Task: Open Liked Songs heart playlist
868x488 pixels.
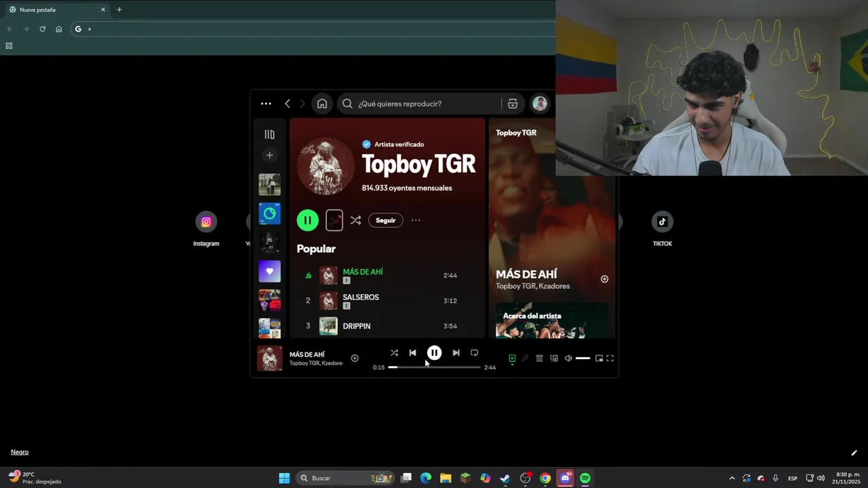Action: (x=269, y=271)
